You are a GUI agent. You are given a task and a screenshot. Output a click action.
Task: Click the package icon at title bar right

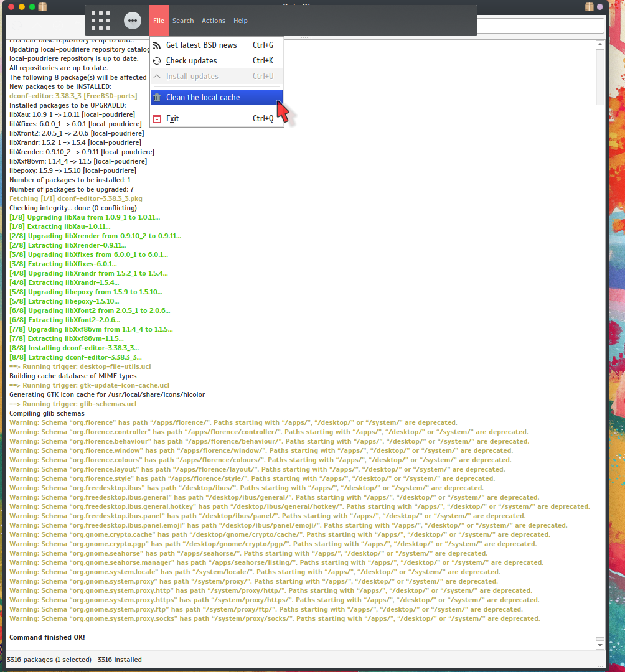pos(589,7)
